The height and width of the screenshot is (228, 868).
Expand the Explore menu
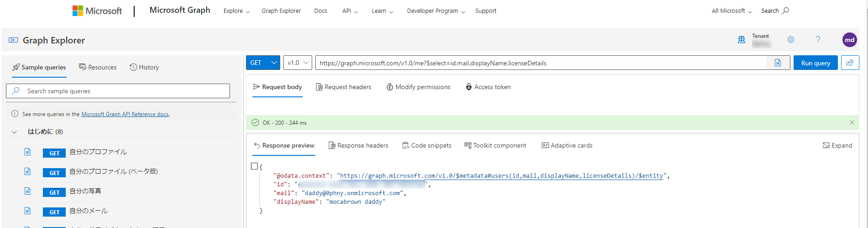point(236,11)
